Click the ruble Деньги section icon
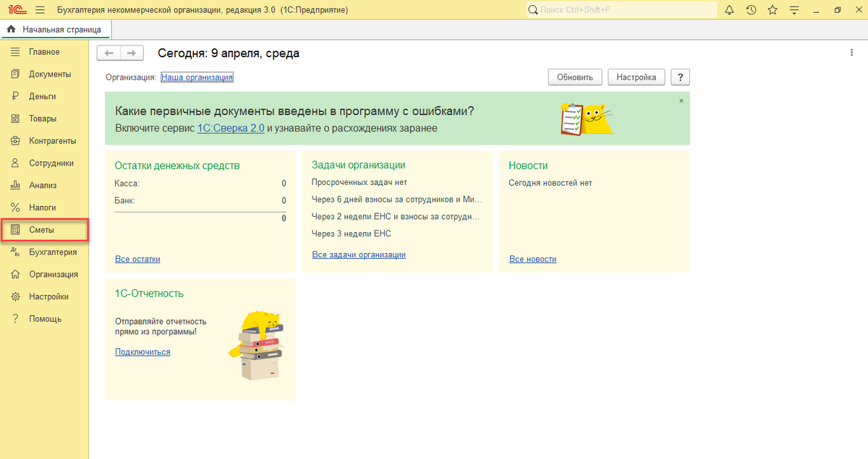 15,96
